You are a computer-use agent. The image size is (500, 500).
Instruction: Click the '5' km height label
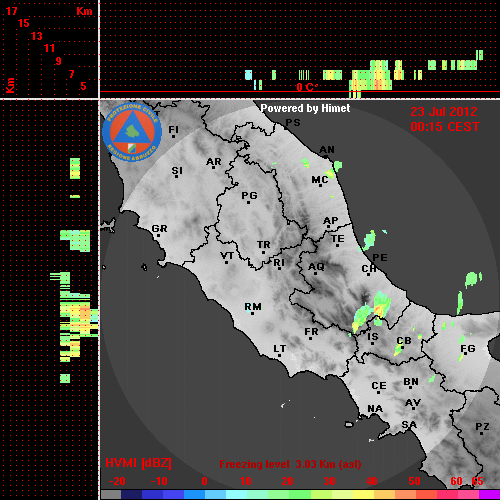tap(83, 86)
